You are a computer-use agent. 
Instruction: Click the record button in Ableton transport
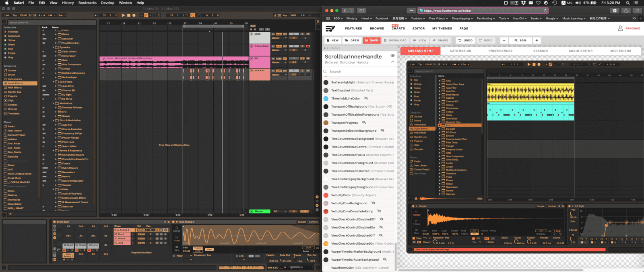click(134, 15)
